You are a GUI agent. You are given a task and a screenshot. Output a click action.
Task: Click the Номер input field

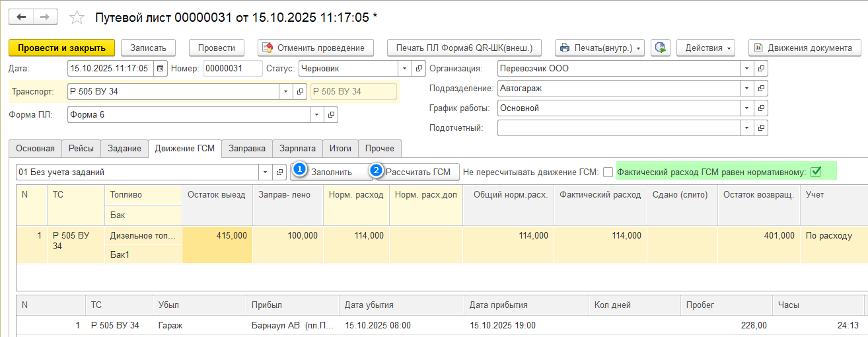click(x=233, y=68)
